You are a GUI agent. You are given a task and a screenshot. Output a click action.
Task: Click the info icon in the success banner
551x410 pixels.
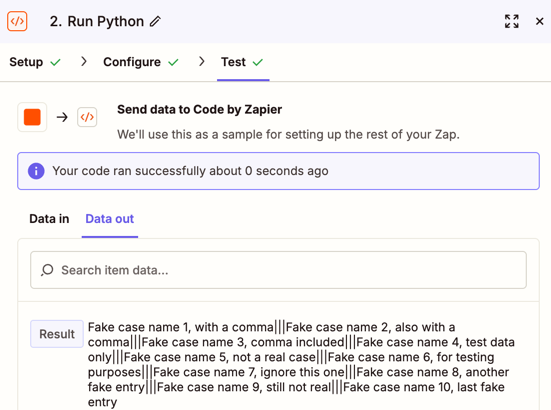(36, 171)
